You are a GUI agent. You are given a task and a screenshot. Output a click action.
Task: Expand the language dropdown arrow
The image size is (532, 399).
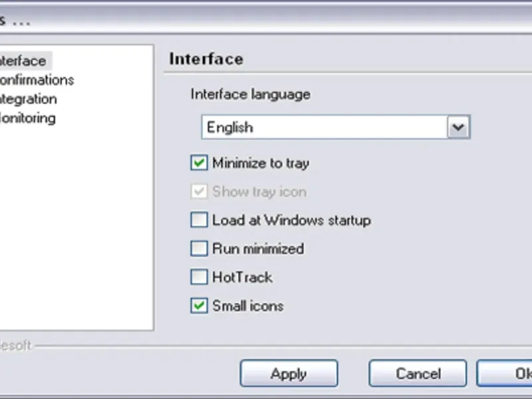pyautogui.click(x=458, y=127)
